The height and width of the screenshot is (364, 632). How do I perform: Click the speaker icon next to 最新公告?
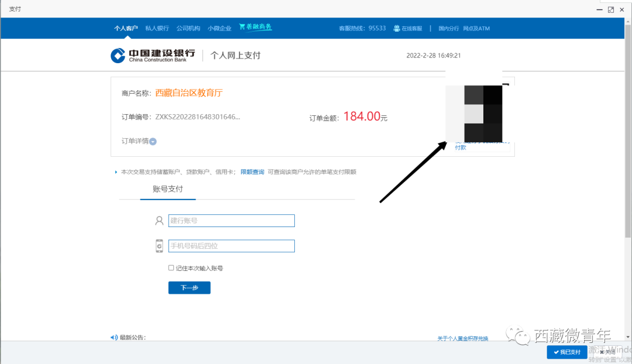tap(114, 337)
